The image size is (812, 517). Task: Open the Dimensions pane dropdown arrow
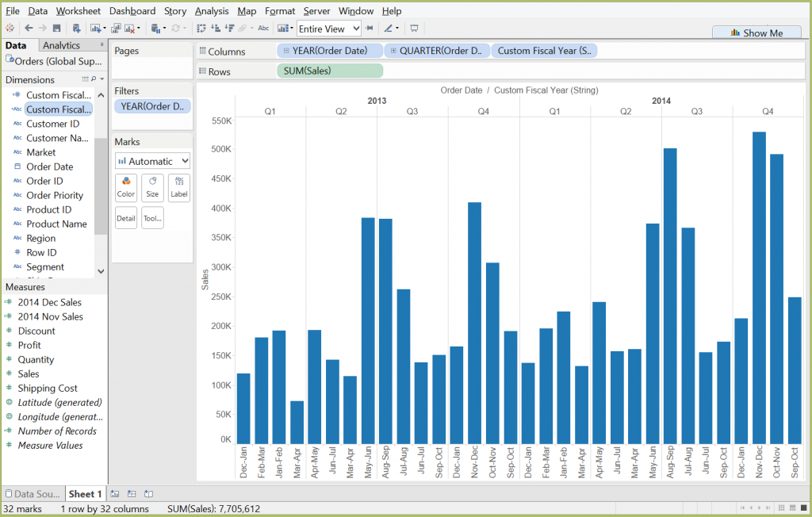click(x=102, y=79)
